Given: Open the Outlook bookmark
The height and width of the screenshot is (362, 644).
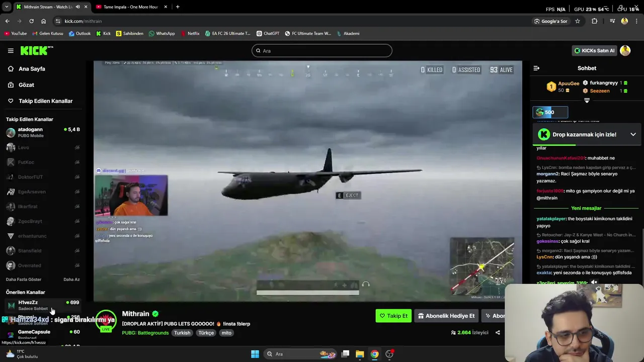Looking at the screenshot, I should (79, 34).
